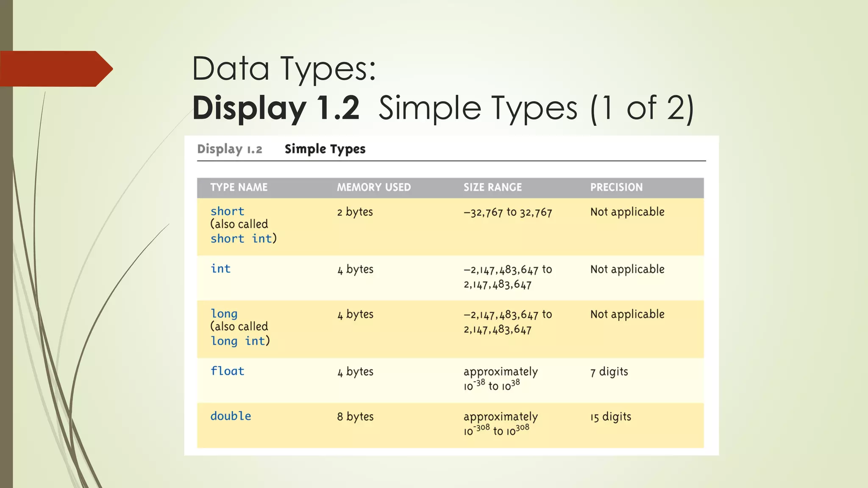Select the 'PRECISION' column header
This screenshot has width=868, height=488.
coord(616,187)
